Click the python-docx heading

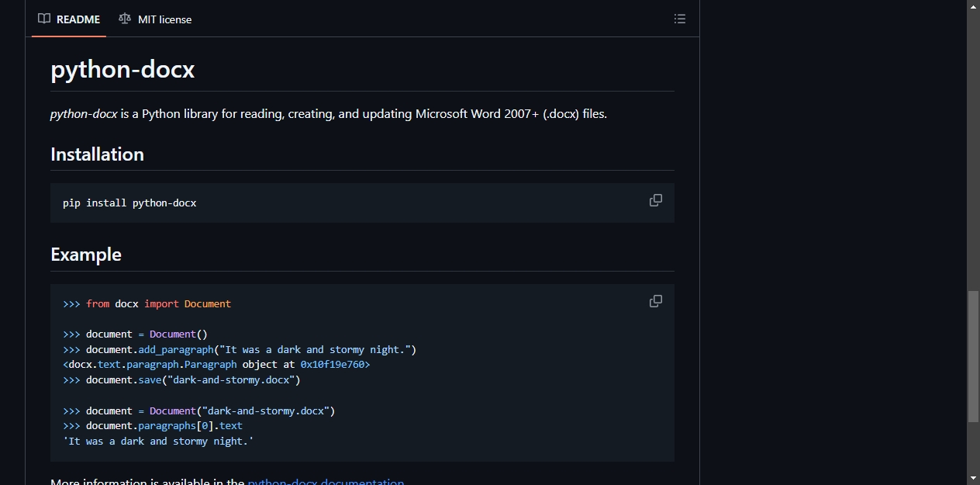pos(122,70)
